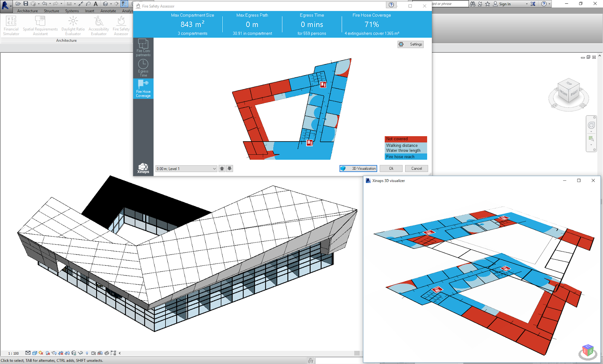Open the level selector dropdown
The width and height of the screenshot is (603, 364).
[214, 169]
